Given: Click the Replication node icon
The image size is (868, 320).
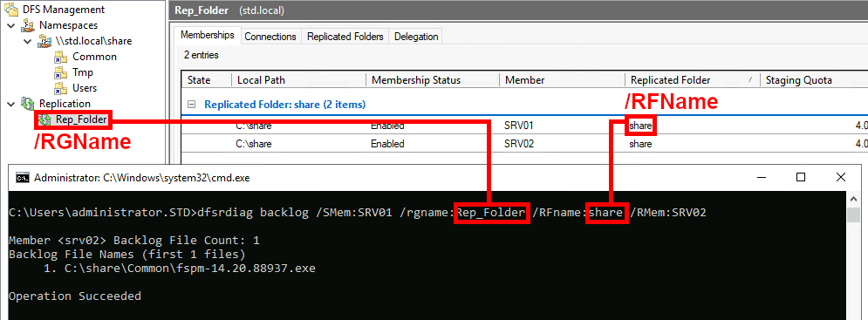Looking at the screenshot, I should click(27, 104).
